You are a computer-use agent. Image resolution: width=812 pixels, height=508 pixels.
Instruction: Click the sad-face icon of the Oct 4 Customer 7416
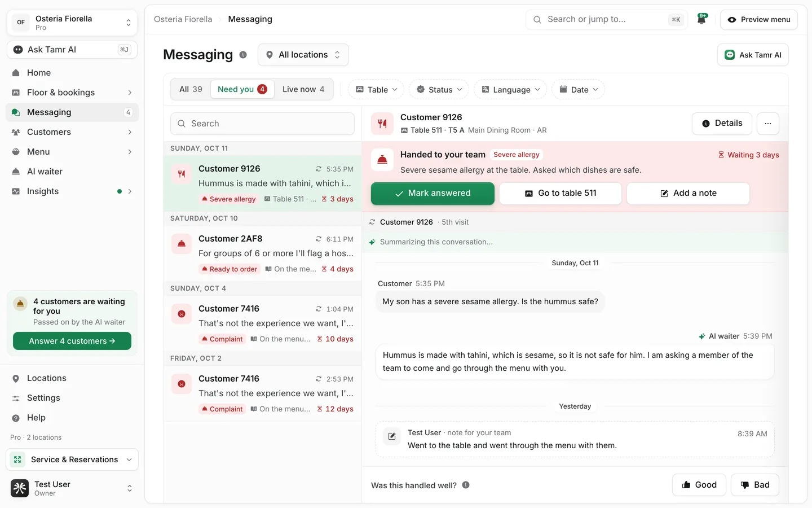click(182, 314)
